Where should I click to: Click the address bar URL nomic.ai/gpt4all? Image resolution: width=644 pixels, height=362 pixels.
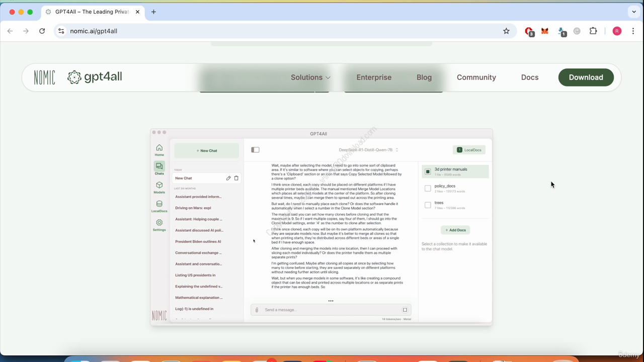click(x=94, y=31)
